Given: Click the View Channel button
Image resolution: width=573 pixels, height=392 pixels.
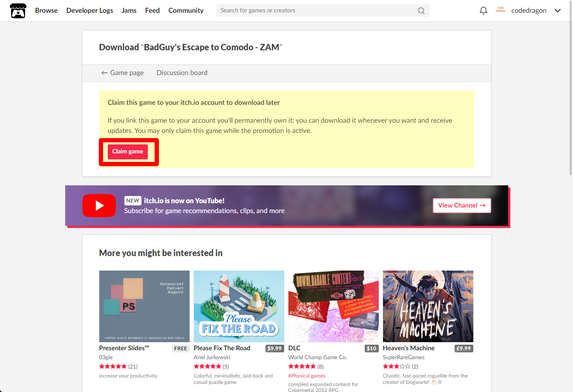Looking at the screenshot, I should point(462,205).
